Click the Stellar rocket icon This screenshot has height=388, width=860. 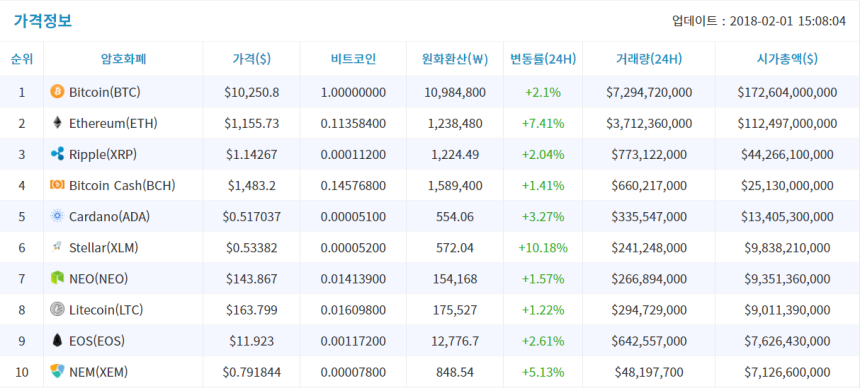pos(57,248)
